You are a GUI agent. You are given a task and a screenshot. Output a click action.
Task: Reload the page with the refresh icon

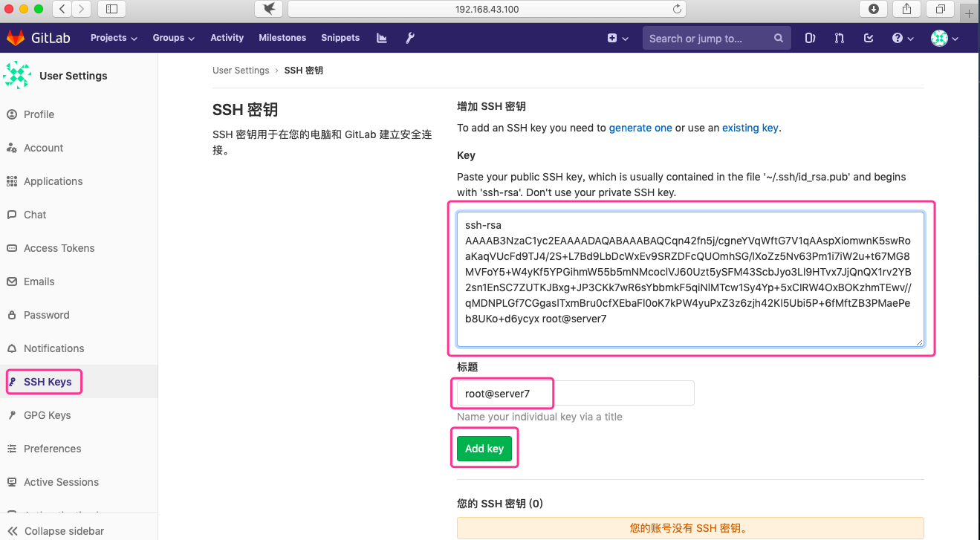tap(677, 9)
